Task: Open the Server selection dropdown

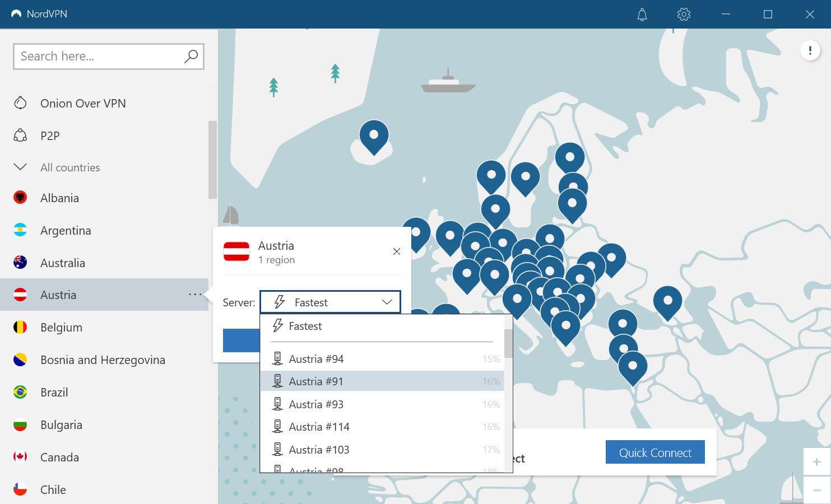Action: (330, 302)
